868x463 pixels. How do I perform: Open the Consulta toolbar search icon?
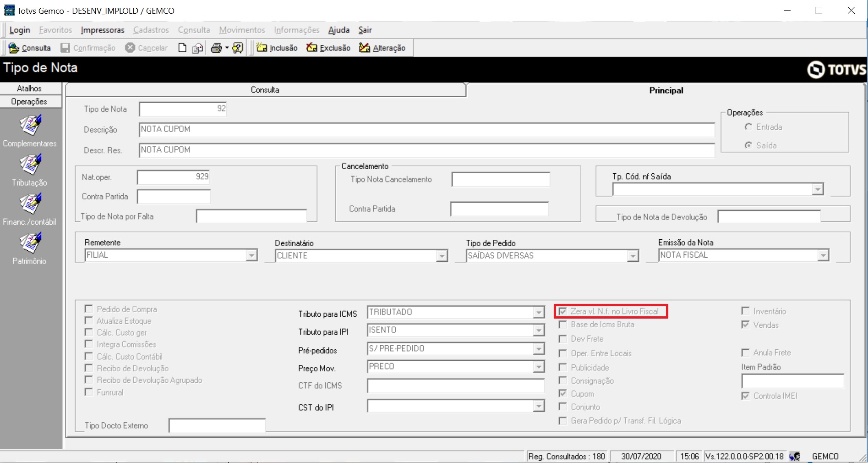(14, 48)
